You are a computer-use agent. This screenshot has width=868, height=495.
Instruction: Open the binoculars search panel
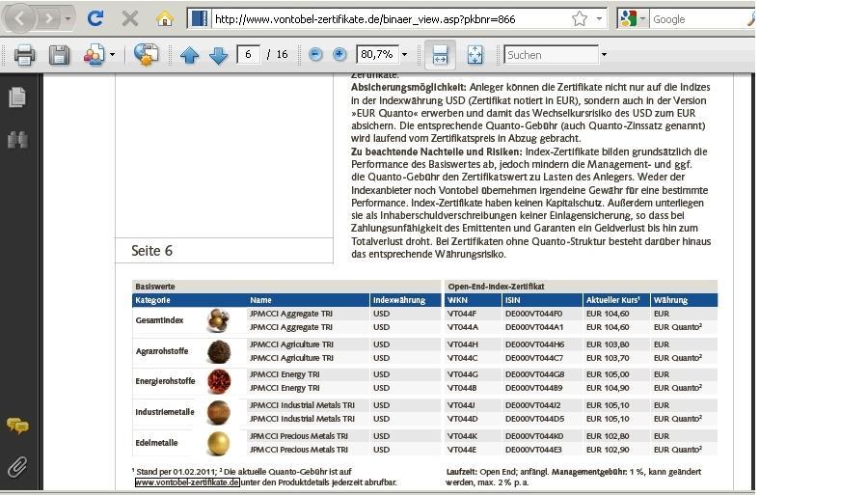(x=17, y=140)
